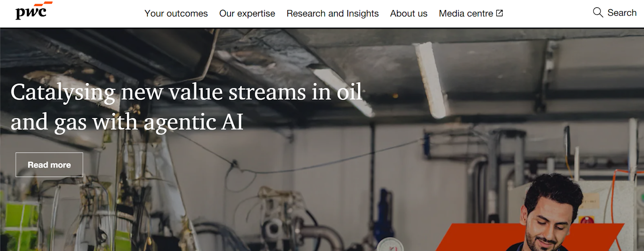Screen dimensions: 644x251
Task: Click empty header space beside the PwC logo
Action: pos(97,13)
